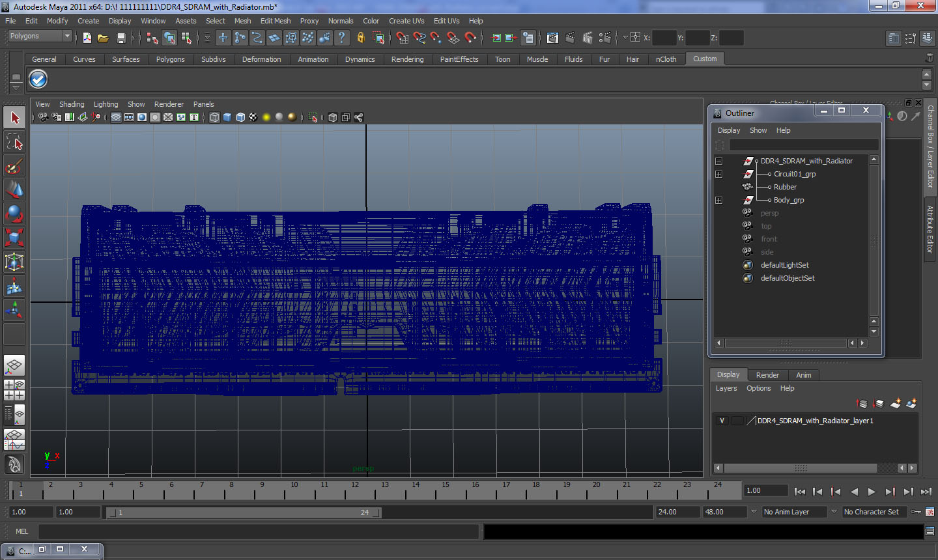This screenshot has width=938, height=560.
Task: Toggle V visibility of DDR4_SDRAM_with_Radiator_layer1
Action: [722, 421]
